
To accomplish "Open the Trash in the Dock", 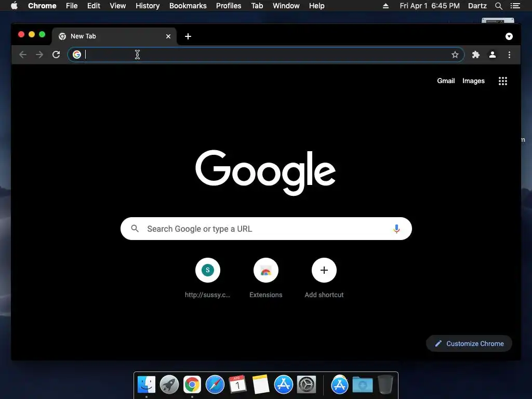I will coord(385,384).
